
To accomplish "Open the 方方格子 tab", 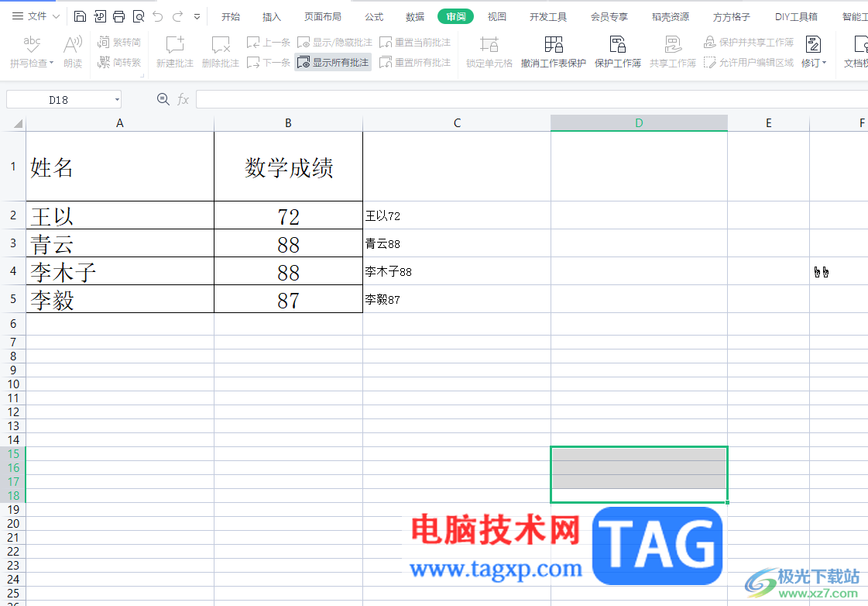I will [731, 16].
